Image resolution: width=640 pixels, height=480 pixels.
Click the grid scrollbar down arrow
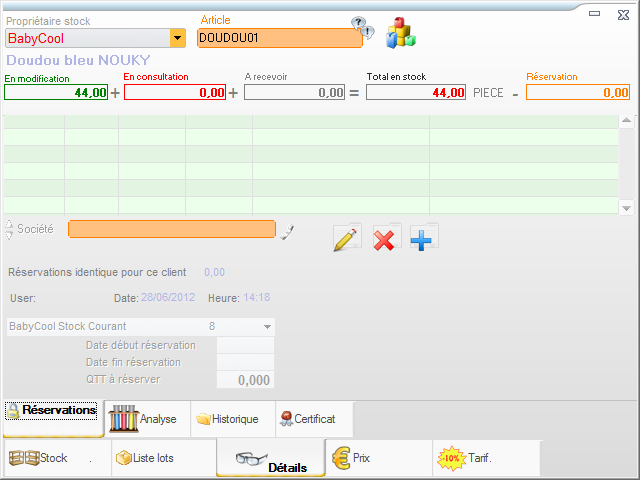(x=626, y=207)
